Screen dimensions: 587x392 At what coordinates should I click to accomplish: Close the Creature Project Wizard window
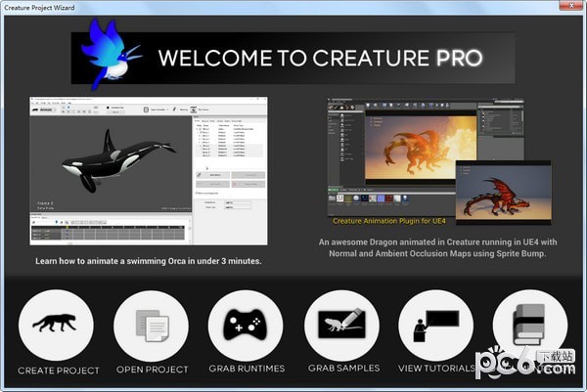pos(571,5)
